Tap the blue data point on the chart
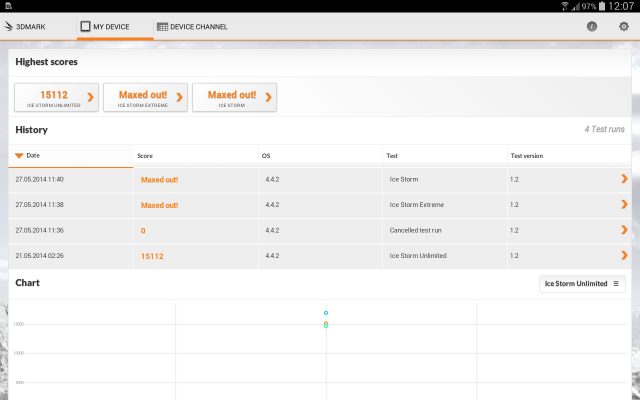The width and height of the screenshot is (640, 400). point(326,313)
